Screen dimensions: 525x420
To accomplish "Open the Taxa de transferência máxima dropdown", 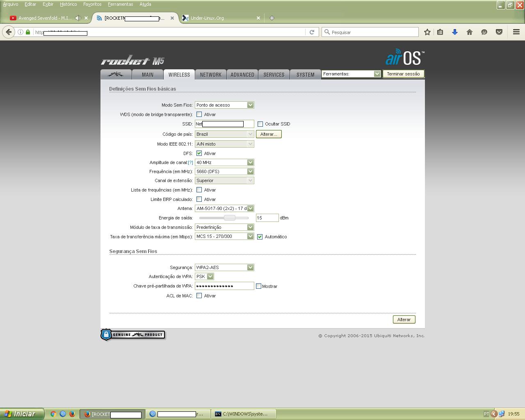I will [x=224, y=236].
